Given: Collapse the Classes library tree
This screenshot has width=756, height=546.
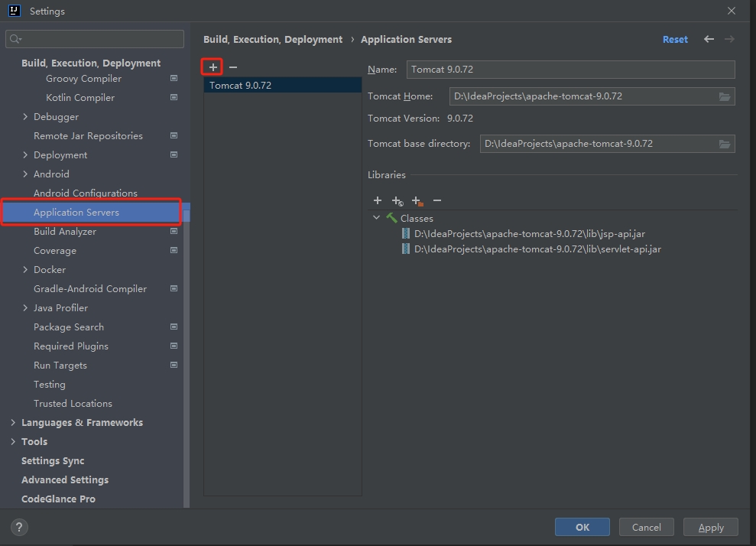Looking at the screenshot, I should click(376, 218).
